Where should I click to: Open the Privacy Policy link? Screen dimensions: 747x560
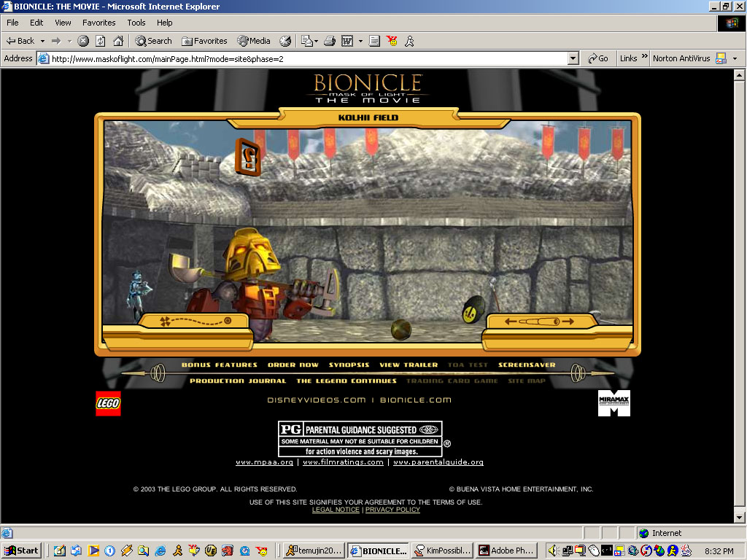click(392, 510)
